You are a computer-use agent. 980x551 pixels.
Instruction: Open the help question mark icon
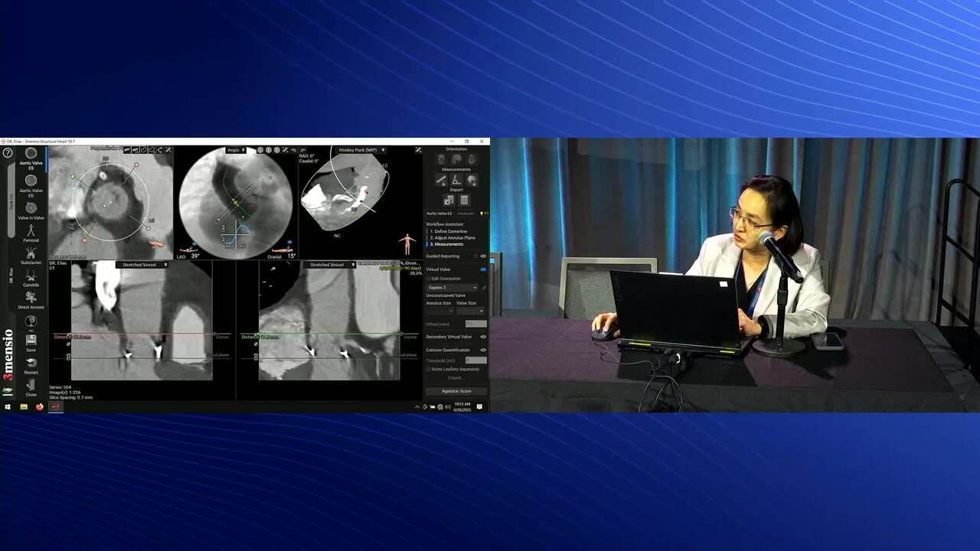point(8,153)
